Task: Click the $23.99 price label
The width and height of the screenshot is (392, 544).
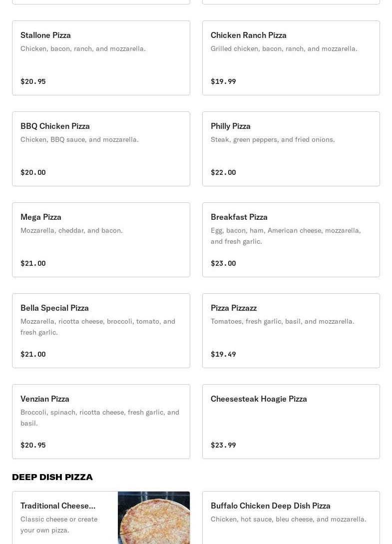Action: 223,445
